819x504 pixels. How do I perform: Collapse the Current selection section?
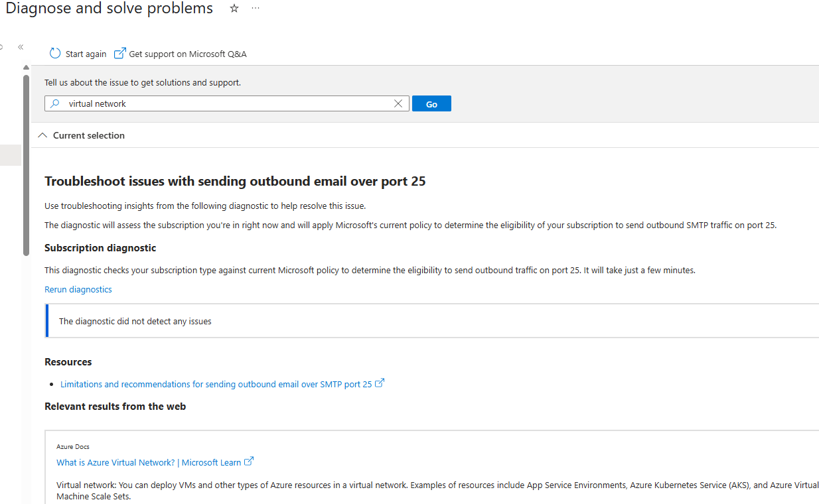click(43, 135)
